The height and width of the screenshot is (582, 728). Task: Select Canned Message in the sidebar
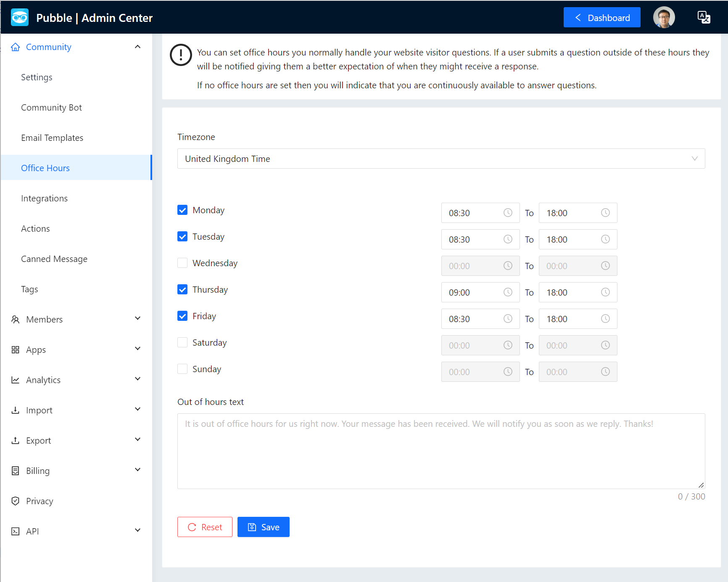(54, 259)
